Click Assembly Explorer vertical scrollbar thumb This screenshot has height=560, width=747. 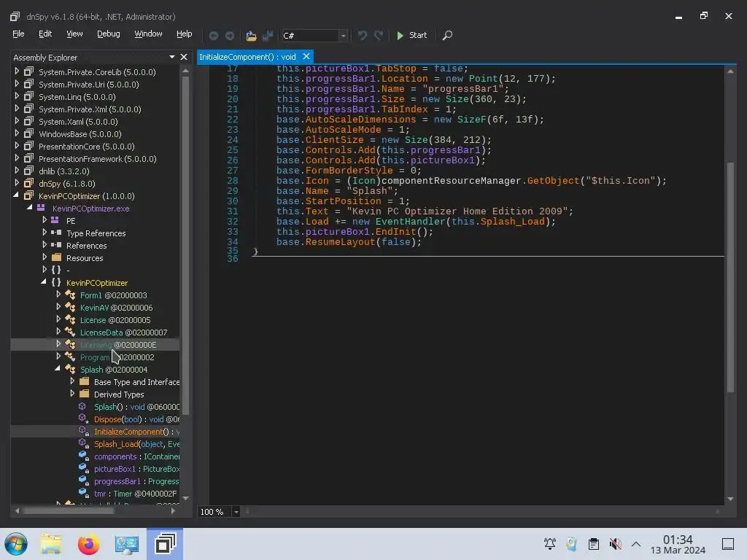pos(185,245)
